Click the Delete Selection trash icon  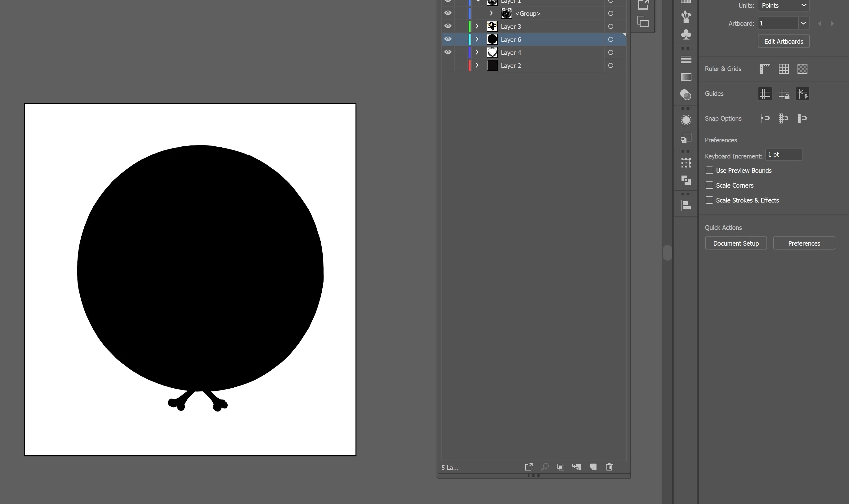(x=609, y=467)
